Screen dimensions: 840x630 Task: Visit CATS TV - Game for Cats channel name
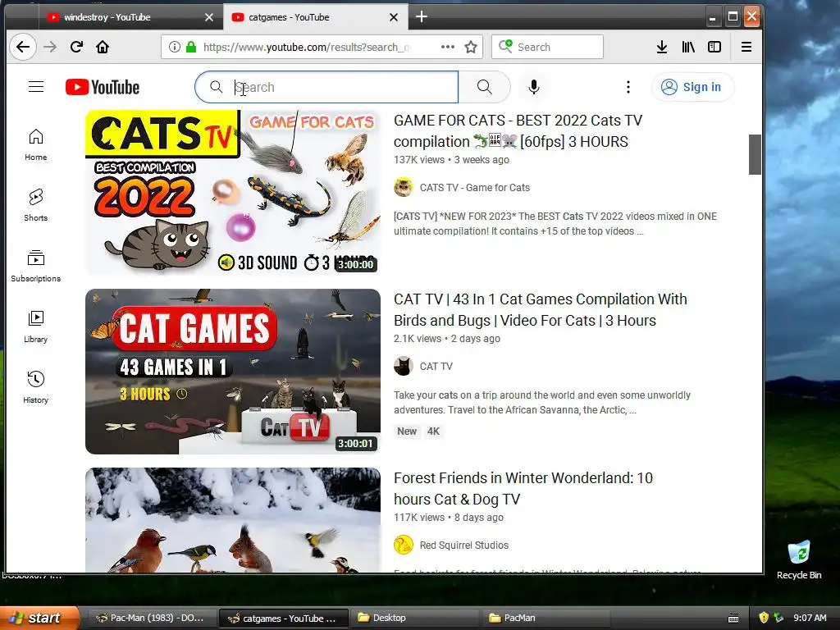(475, 188)
